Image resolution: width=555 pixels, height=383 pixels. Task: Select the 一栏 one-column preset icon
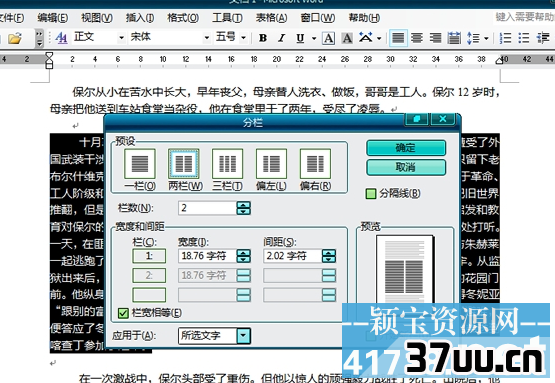(140, 164)
